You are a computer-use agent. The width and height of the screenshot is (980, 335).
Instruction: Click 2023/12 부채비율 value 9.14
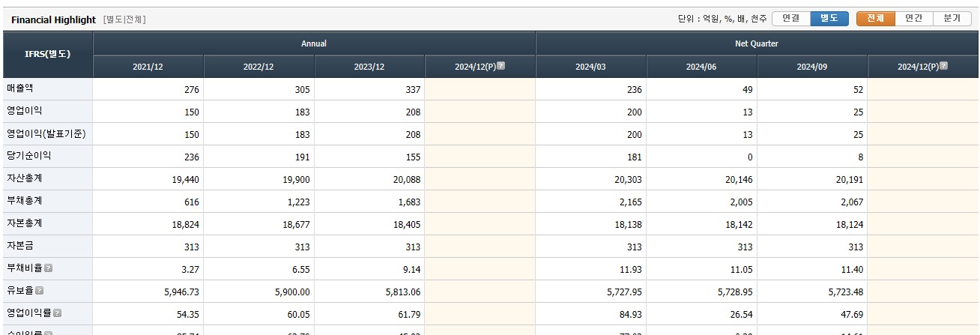tap(412, 270)
